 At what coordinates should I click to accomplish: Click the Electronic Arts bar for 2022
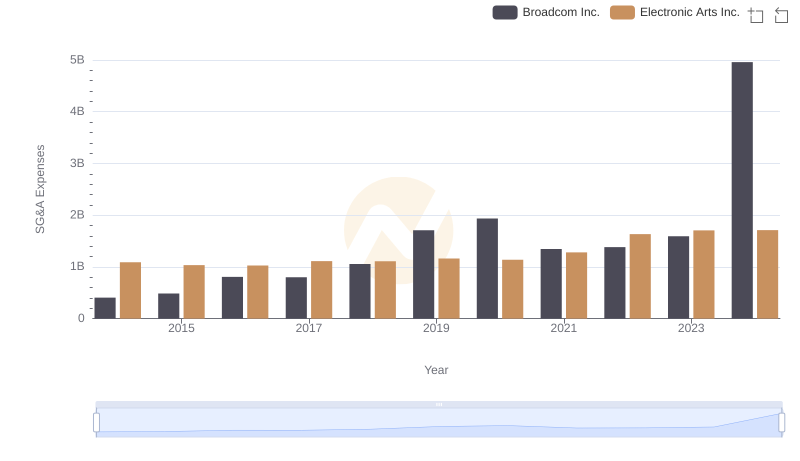click(640, 276)
